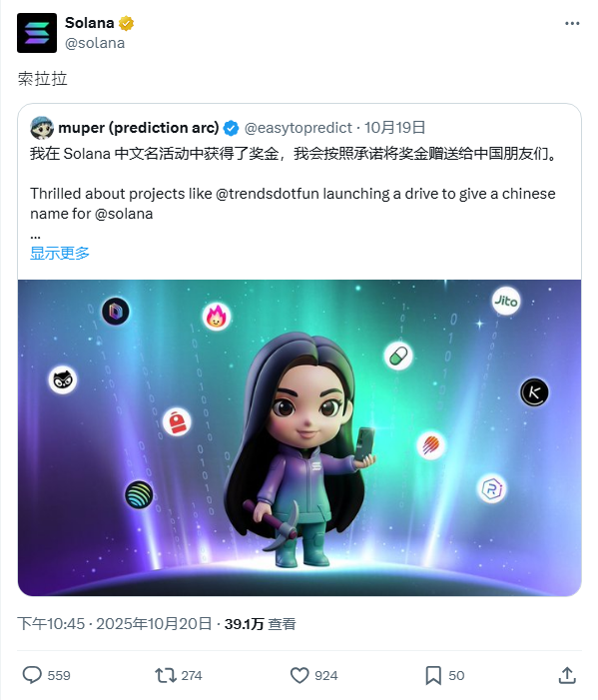This screenshot has height=700, width=598.
Task: Toggle the bookmark icon
Action: click(433, 675)
